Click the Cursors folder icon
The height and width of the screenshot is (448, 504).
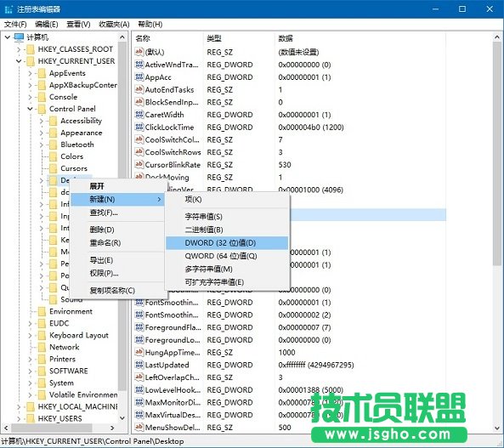(54, 168)
